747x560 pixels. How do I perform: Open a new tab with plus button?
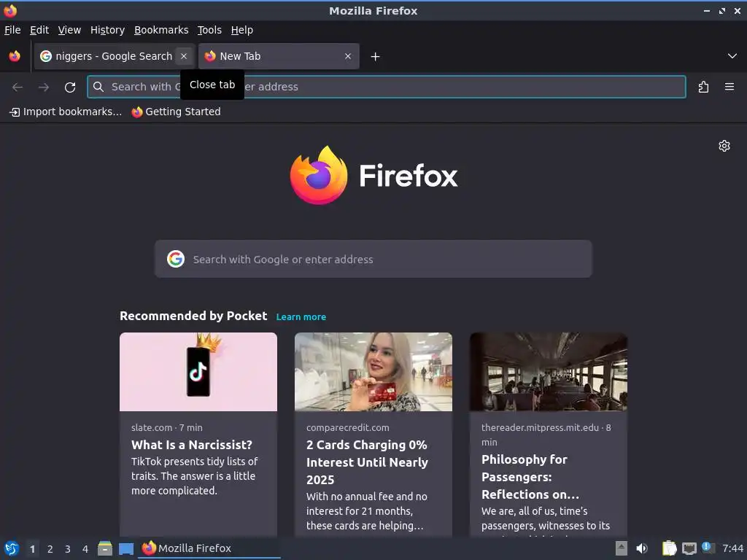click(x=376, y=57)
